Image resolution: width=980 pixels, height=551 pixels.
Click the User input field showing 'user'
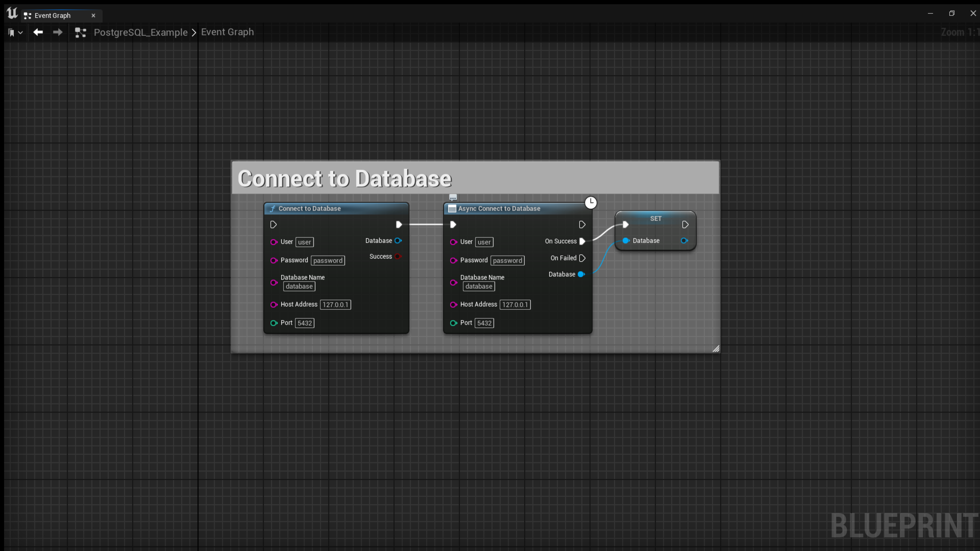click(x=305, y=242)
